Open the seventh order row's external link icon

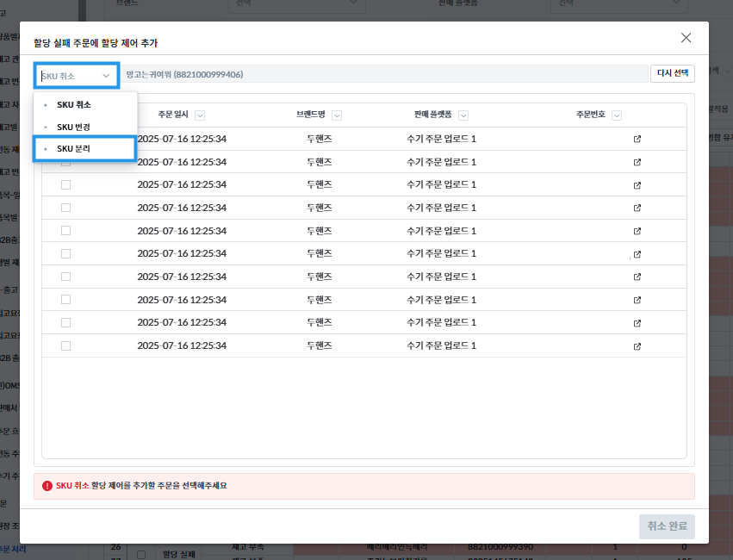637,277
